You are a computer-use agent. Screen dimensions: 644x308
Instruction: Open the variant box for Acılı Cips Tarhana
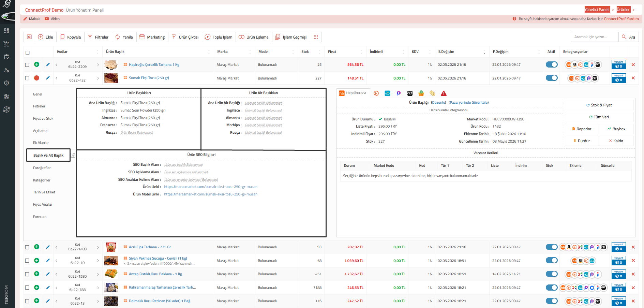618,247
